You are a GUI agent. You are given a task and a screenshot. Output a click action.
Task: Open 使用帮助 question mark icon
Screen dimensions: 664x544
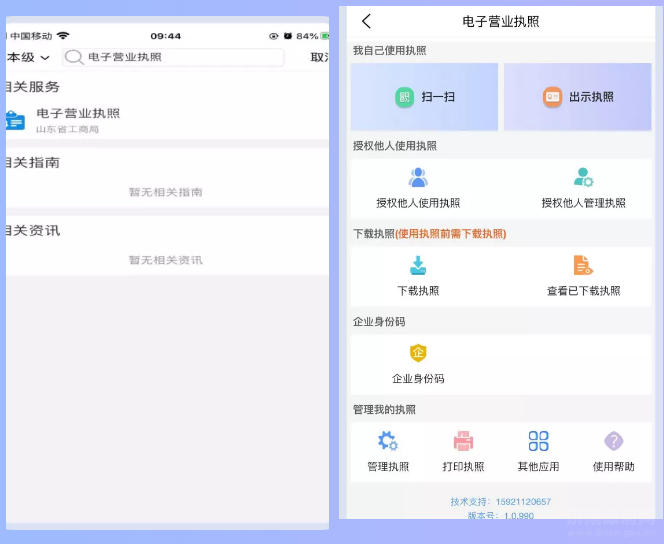click(x=614, y=441)
